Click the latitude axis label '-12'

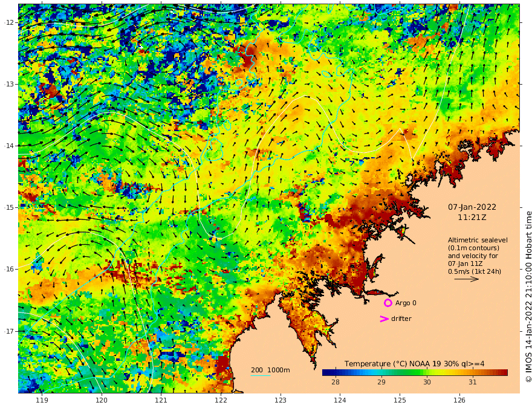tap(9, 22)
